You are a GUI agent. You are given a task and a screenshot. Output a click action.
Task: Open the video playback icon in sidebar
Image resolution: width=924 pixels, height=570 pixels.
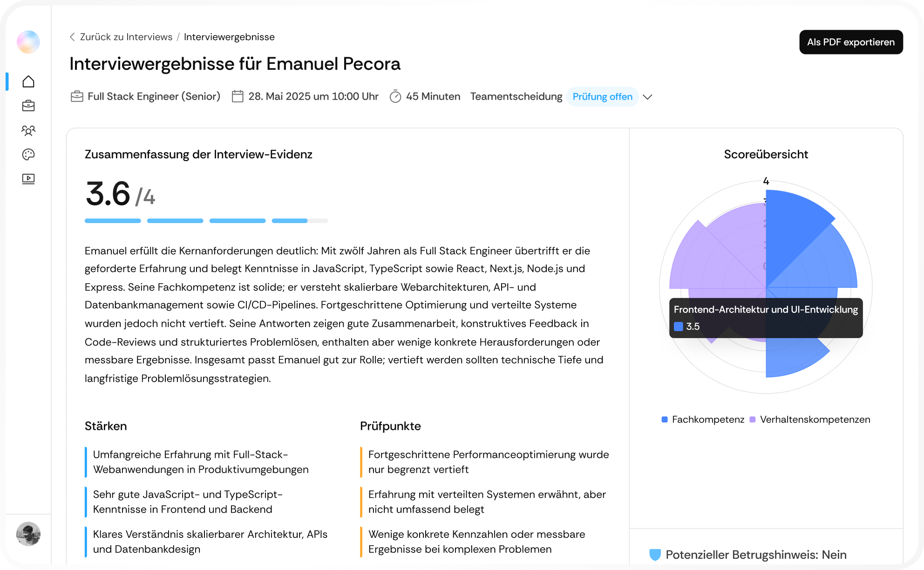tap(28, 179)
